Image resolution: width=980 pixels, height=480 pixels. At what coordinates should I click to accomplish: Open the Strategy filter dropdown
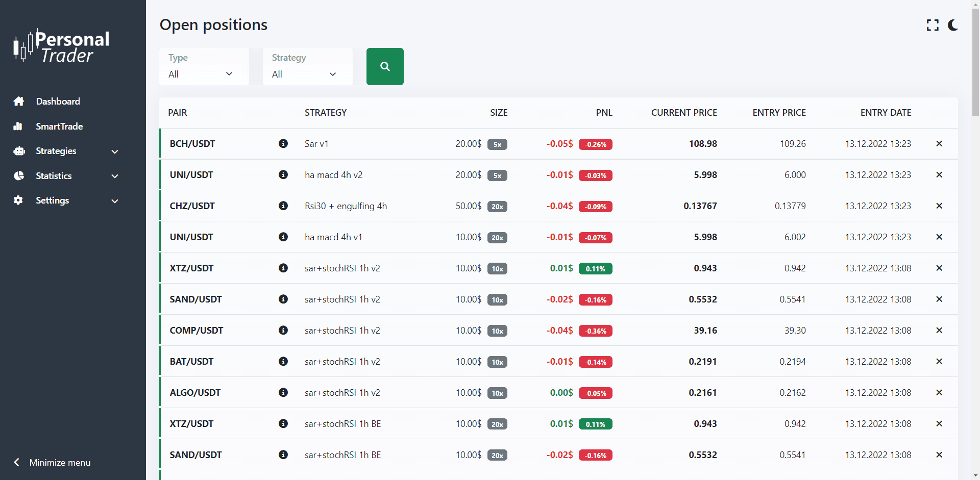(x=307, y=67)
